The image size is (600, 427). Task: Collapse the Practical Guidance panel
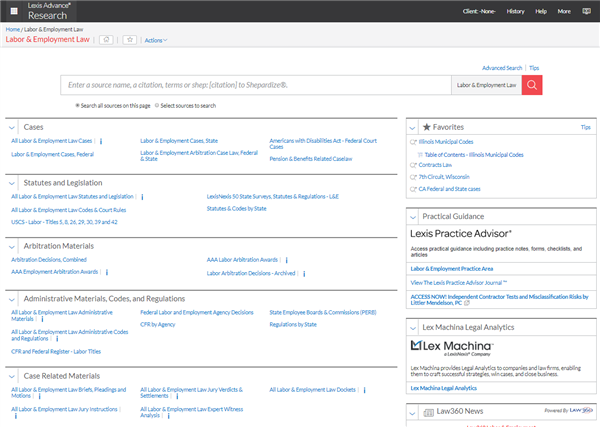pos(412,217)
